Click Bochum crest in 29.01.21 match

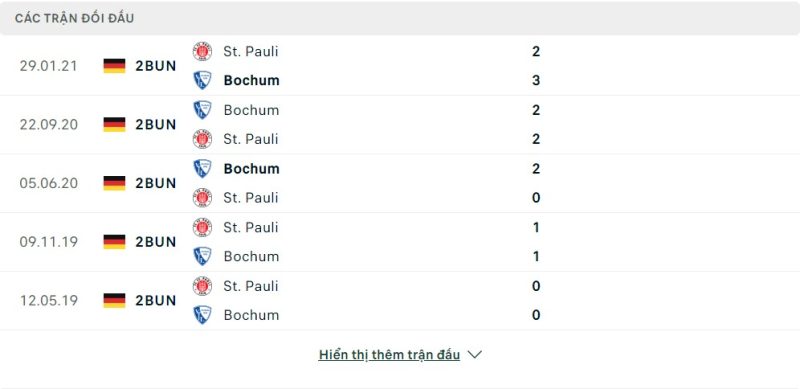pos(202,81)
